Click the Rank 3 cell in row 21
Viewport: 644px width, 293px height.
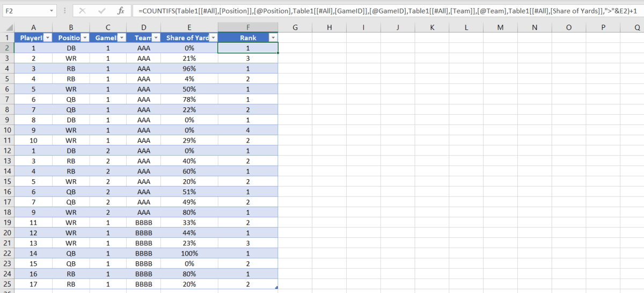coord(248,243)
